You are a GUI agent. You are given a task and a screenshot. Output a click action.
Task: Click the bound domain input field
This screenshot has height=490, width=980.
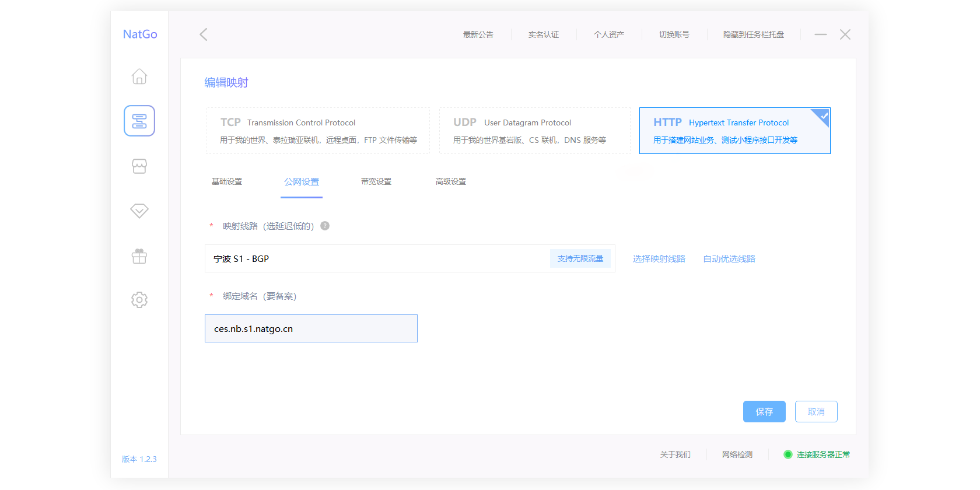click(x=311, y=328)
